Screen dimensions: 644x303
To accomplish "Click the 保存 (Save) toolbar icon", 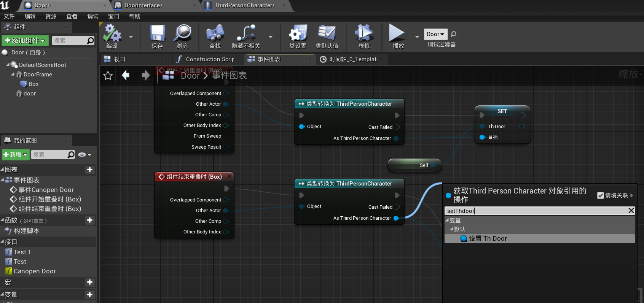I will [157, 33].
